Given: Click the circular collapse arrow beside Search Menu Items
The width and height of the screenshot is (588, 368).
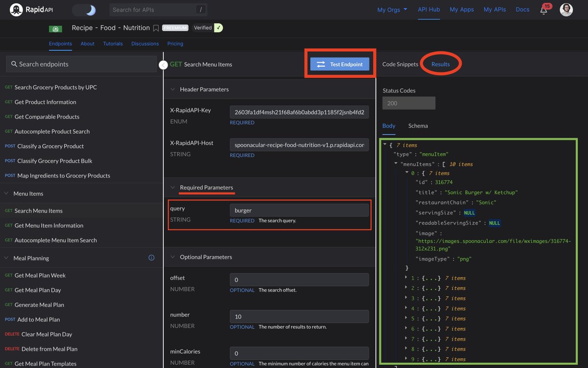Looking at the screenshot, I should pyautogui.click(x=163, y=64).
